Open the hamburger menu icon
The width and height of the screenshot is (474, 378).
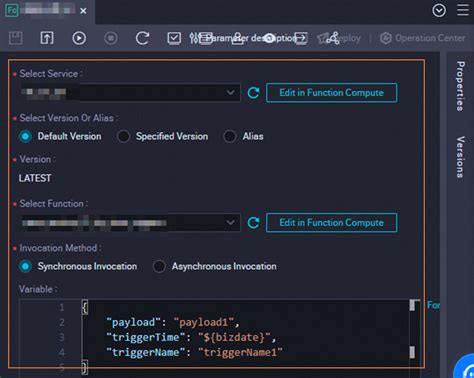(463, 11)
